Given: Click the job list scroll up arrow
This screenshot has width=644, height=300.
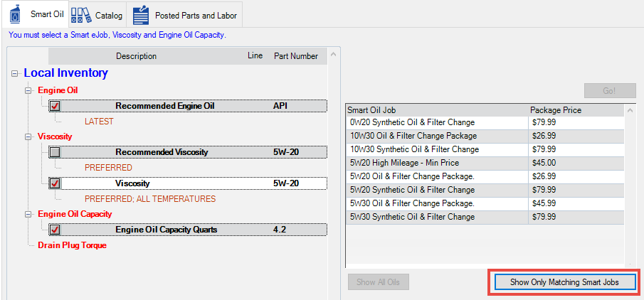Looking at the screenshot, I should 629,109.
